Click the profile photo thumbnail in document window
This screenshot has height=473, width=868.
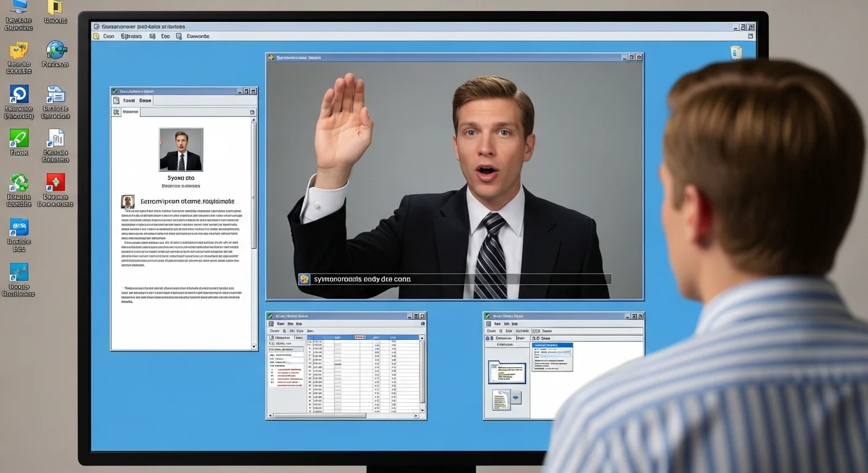tap(181, 150)
